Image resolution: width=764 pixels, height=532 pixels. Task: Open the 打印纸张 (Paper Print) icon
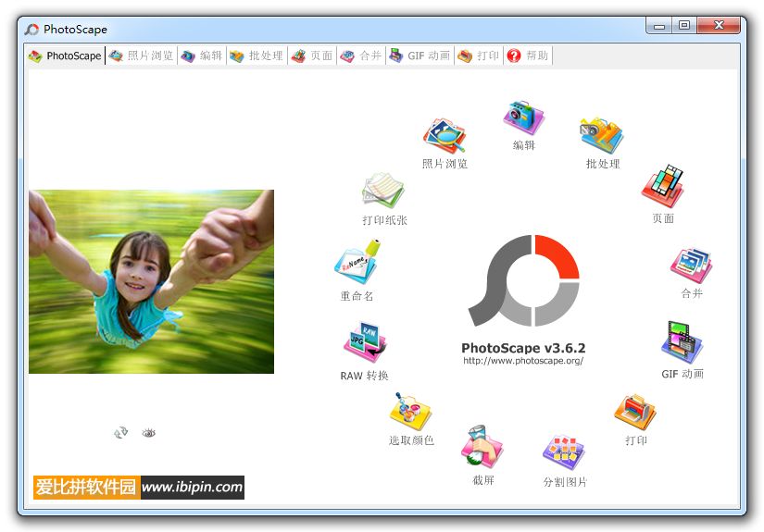point(383,191)
